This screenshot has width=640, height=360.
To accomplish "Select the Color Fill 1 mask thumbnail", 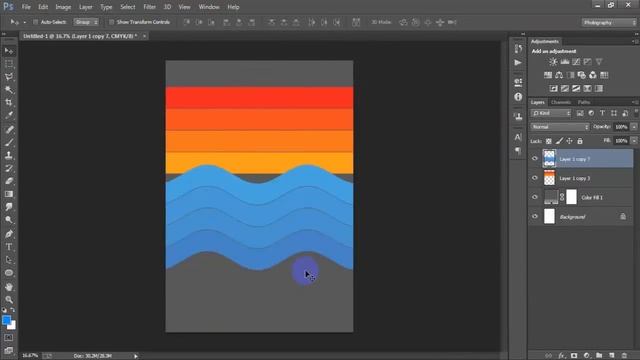I will [x=572, y=197].
